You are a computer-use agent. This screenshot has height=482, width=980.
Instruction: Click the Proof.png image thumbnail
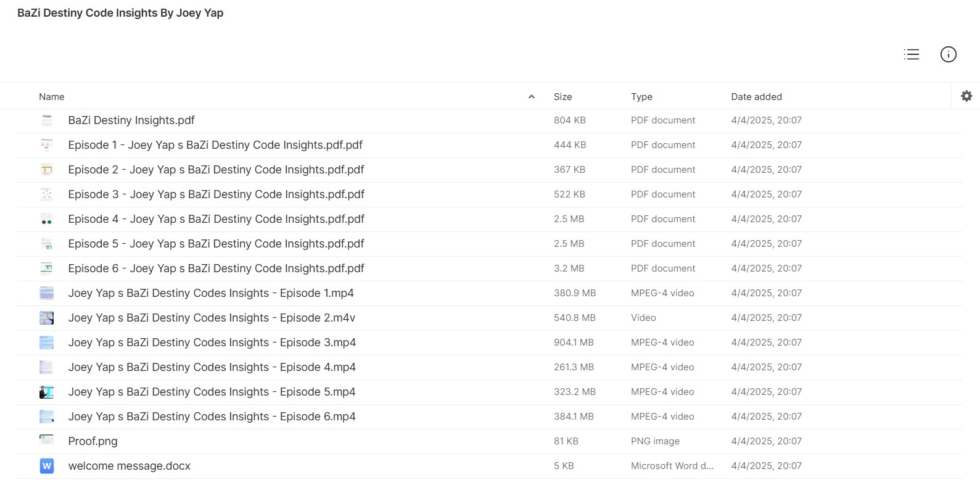pyautogui.click(x=46, y=441)
